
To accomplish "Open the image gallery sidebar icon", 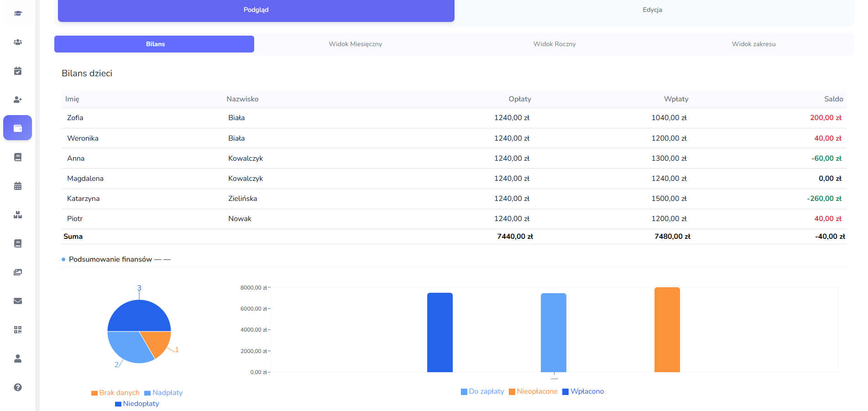I will [x=18, y=272].
